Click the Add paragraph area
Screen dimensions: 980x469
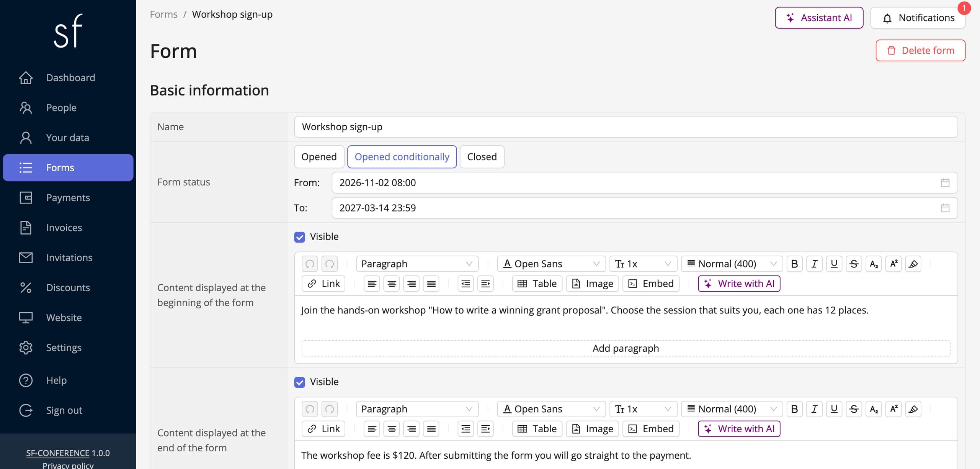[626, 348]
